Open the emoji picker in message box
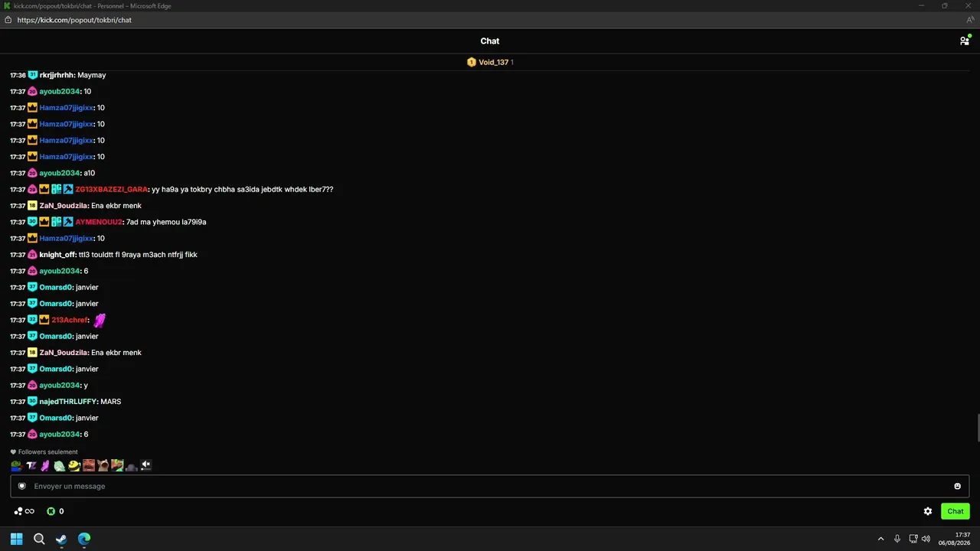Screen dimensions: 980x551 tap(957, 486)
